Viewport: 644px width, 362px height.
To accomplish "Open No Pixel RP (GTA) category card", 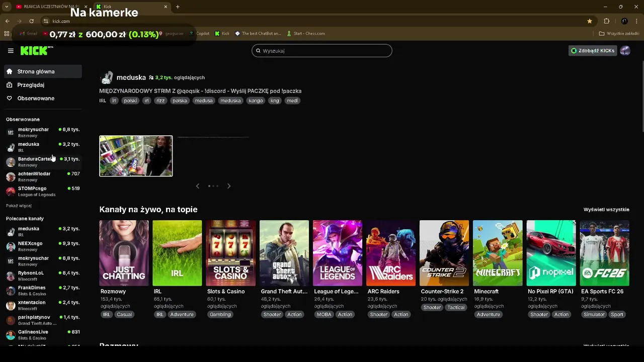I will [551, 253].
